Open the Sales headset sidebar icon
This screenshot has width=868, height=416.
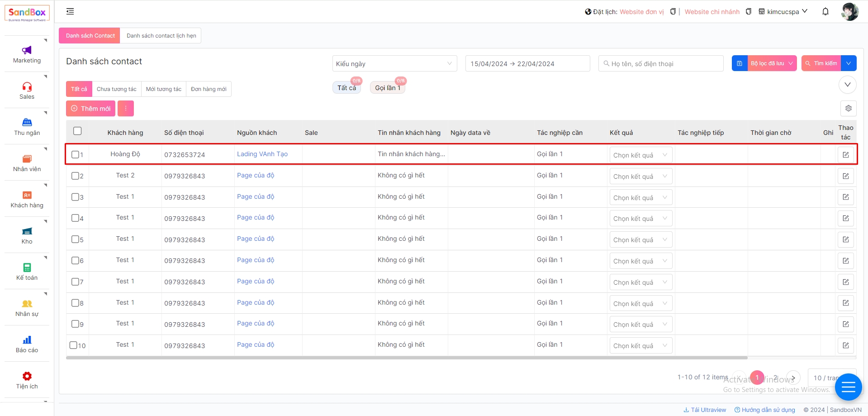point(27,86)
